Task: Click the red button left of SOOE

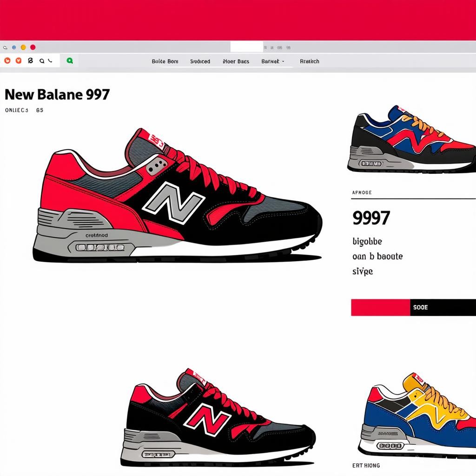Action: pos(380,307)
